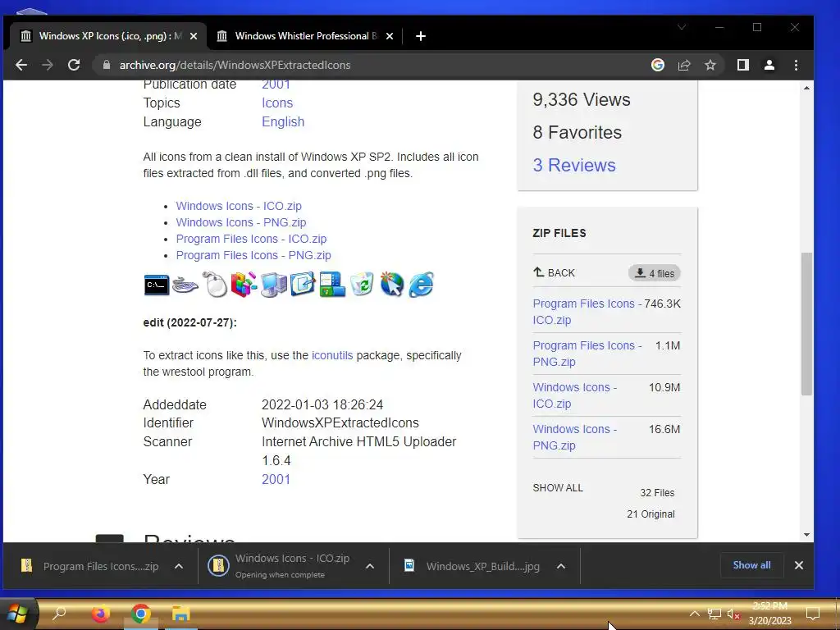Click the 2001 Year link

pos(276,479)
